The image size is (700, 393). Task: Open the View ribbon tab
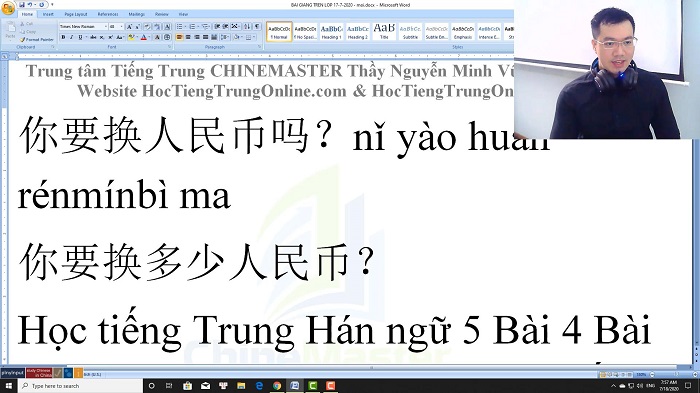183,14
